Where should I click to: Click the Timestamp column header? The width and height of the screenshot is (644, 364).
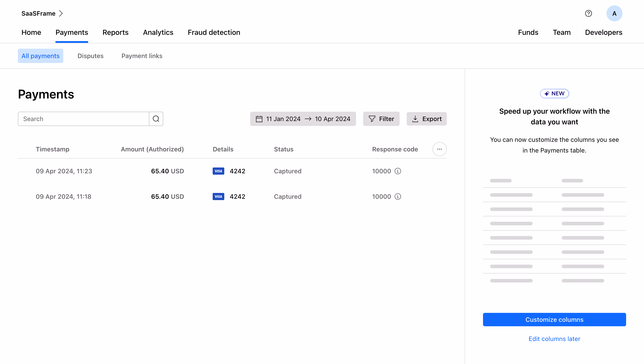click(x=53, y=149)
